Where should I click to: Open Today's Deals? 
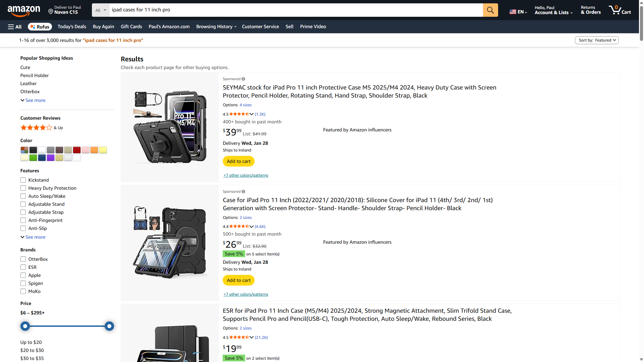point(72,27)
